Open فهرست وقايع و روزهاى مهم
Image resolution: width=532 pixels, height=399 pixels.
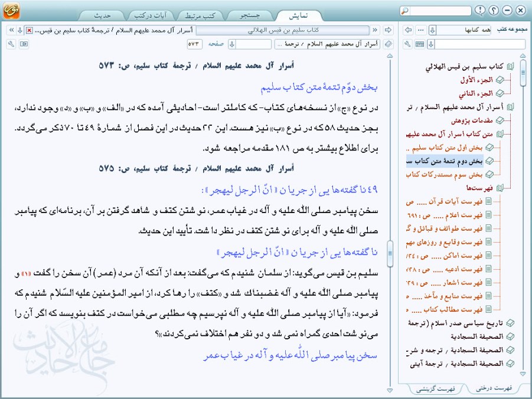tap(444, 242)
